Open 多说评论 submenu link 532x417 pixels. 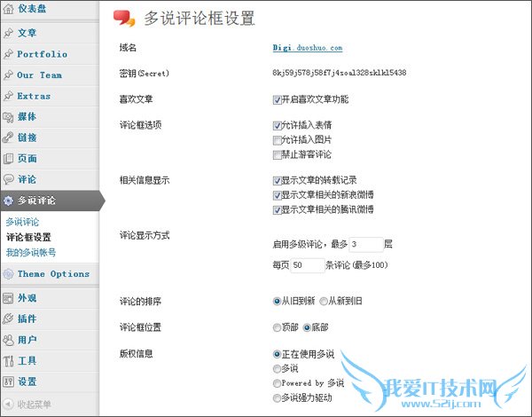(x=22, y=222)
